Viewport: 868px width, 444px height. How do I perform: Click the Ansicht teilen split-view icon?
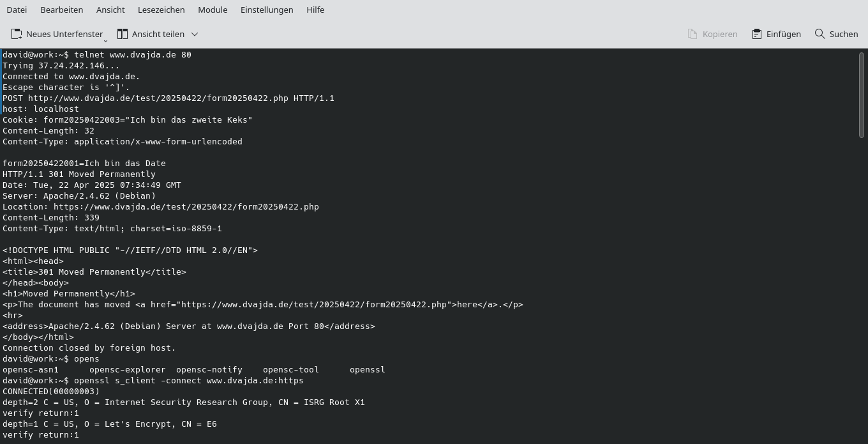click(x=123, y=34)
